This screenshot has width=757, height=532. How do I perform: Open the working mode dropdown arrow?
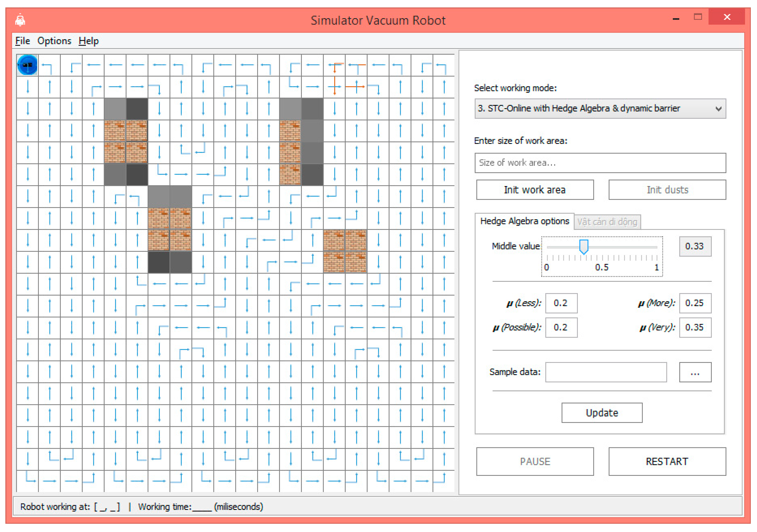coord(718,109)
